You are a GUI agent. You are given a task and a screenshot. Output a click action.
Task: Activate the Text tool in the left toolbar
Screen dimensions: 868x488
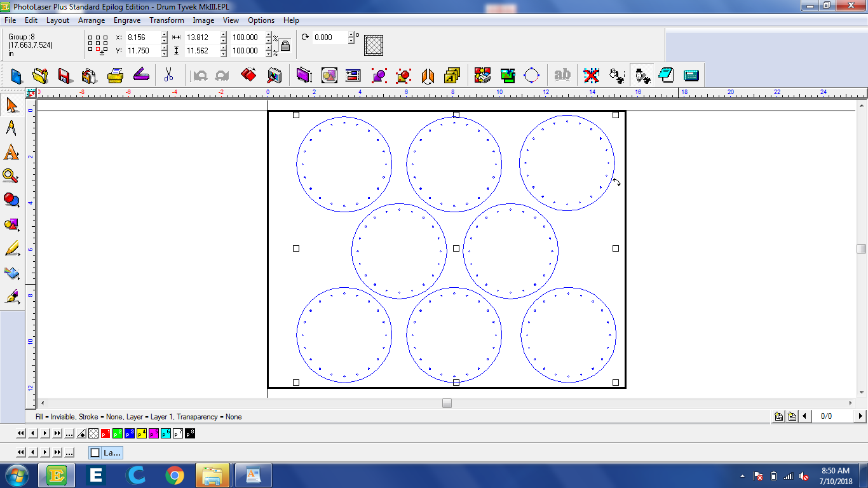[11, 152]
